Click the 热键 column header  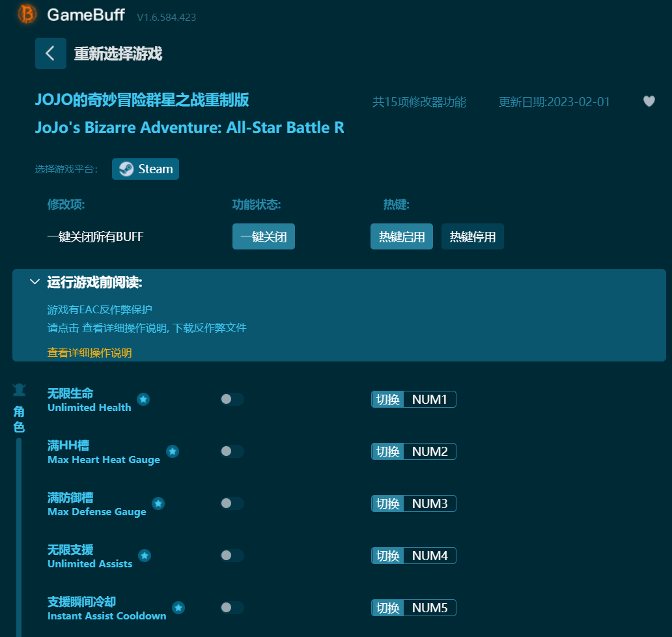point(397,205)
